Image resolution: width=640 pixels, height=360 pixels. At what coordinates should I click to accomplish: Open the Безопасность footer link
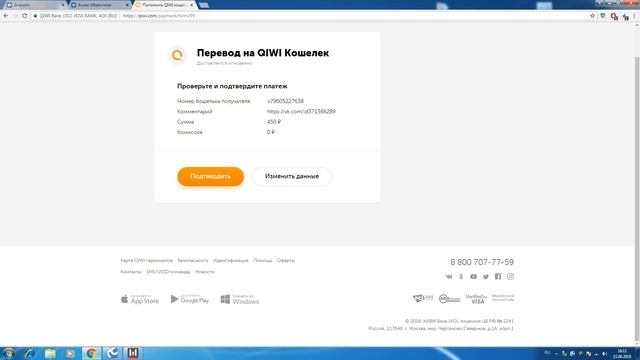click(x=193, y=260)
